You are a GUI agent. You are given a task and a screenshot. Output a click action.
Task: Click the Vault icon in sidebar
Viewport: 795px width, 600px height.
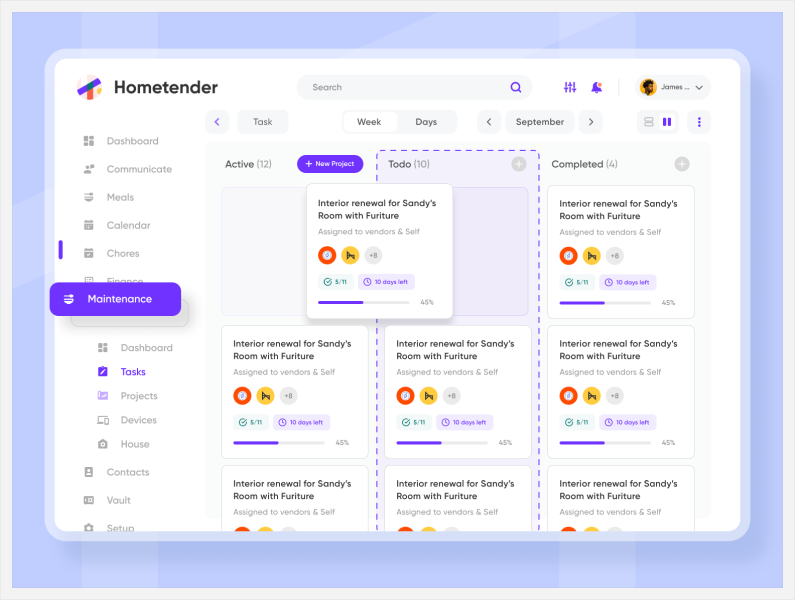[x=89, y=500]
